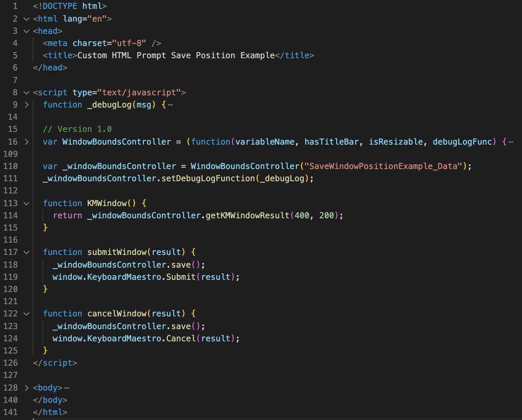Click the hasTitleBar parameter

[x=332, y=142]
